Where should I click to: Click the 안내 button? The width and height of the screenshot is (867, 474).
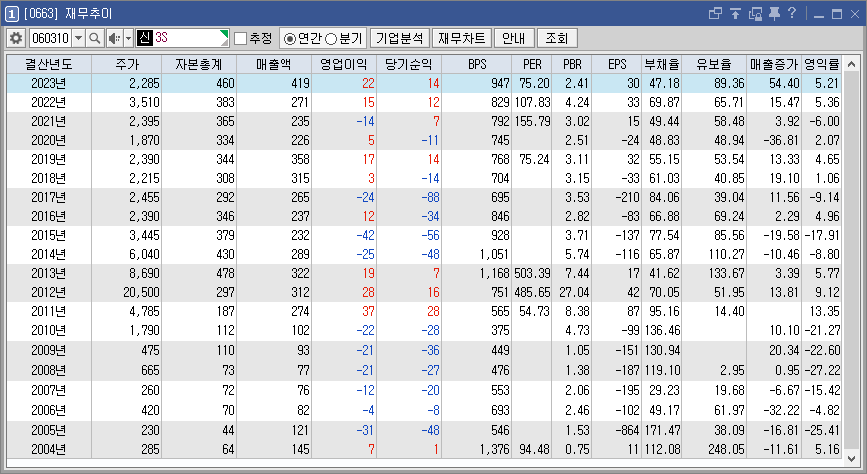[514, 38]
